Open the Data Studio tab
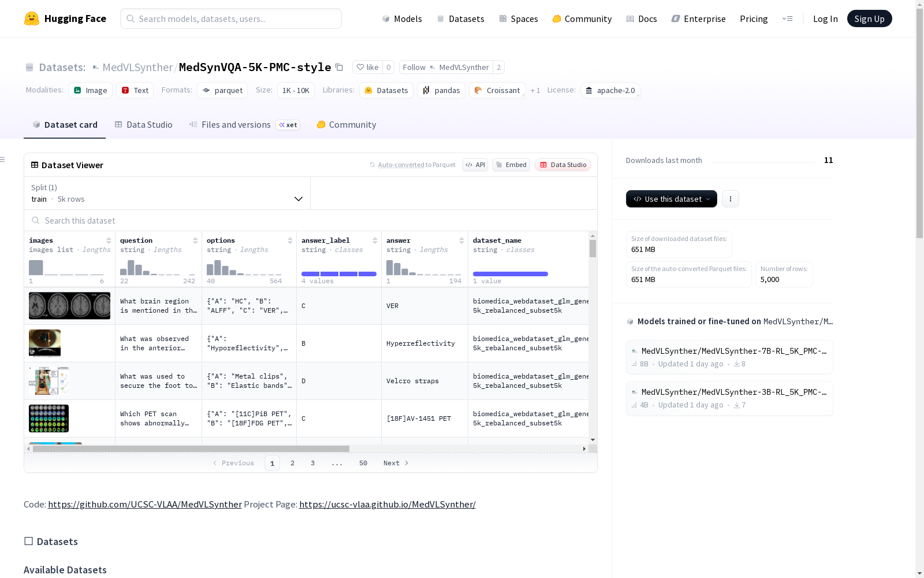Viewport: 924px width, 578px height. (x=144, y=125)
